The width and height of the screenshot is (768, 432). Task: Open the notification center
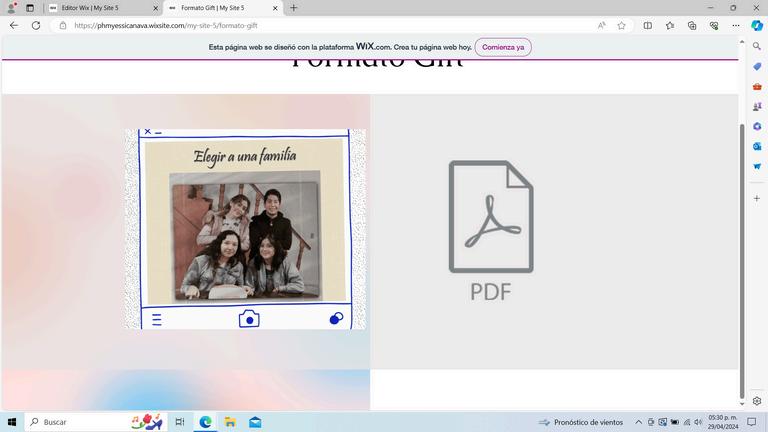pos(752,422)
